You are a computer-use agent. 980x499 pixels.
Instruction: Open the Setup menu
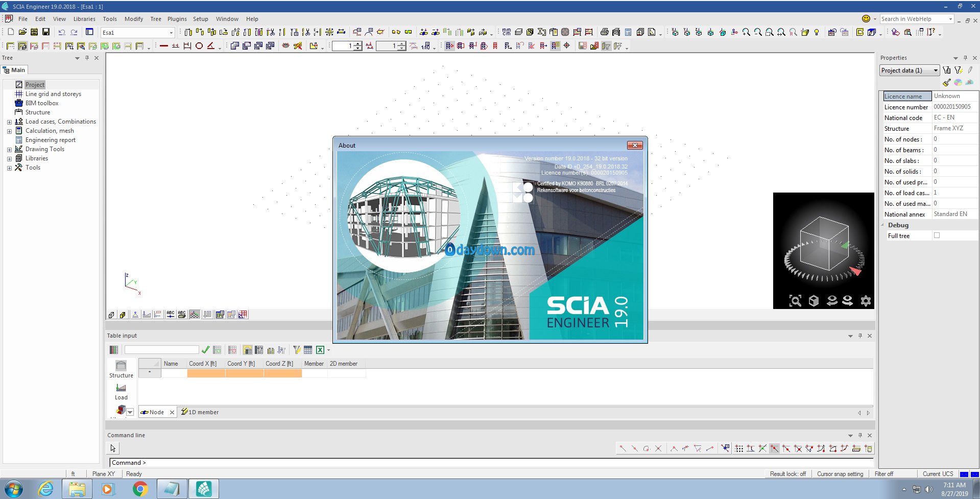pos(201,19)
